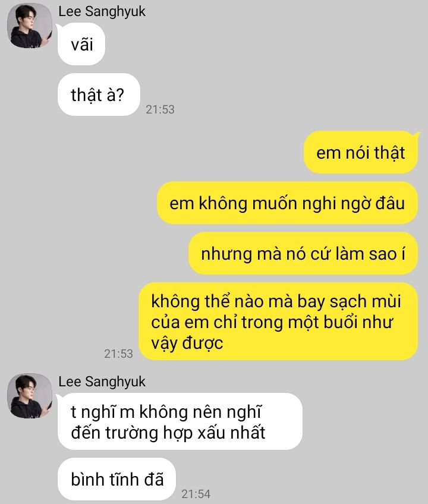Click the word "thật" in "em nói thật"

coord(389,153)
